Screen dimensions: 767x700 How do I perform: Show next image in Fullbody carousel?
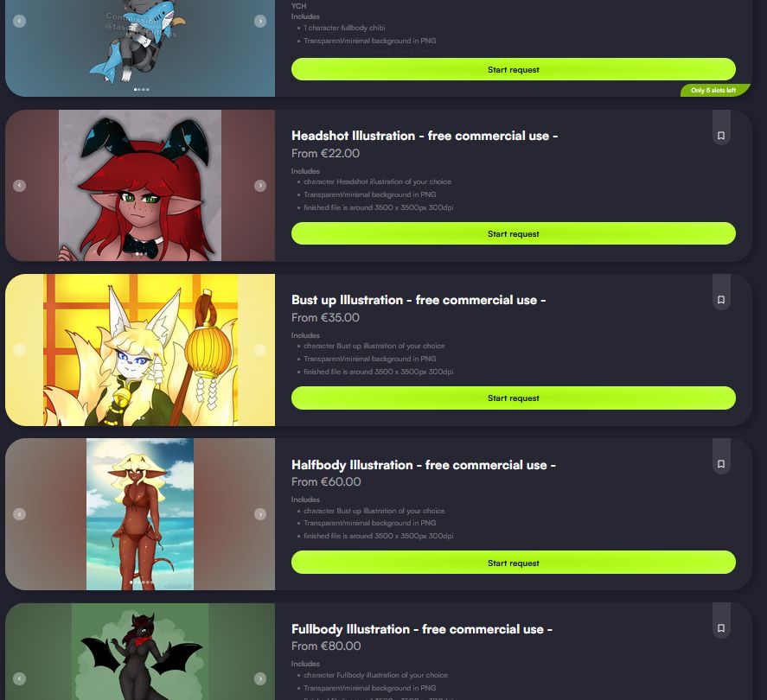click(260, 678)
